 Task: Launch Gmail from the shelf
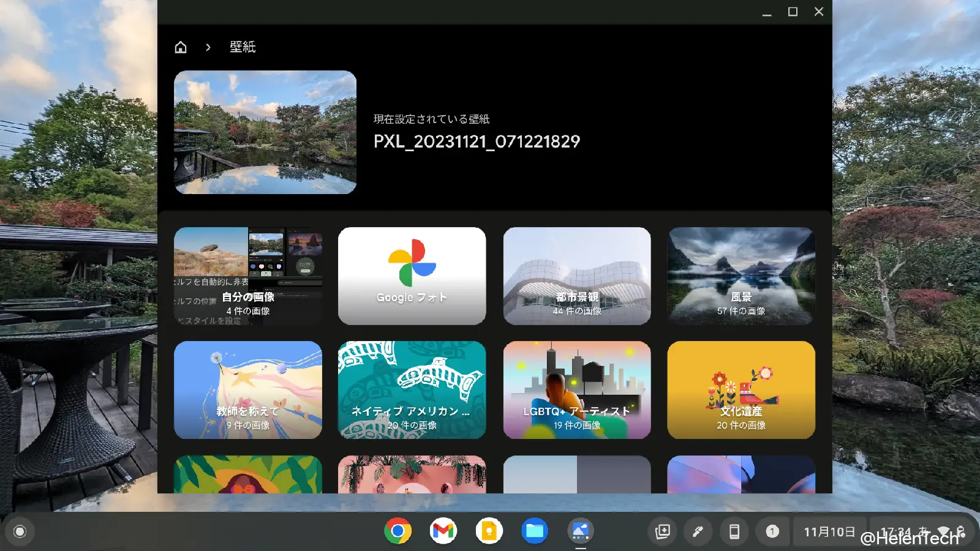(443, 531)
